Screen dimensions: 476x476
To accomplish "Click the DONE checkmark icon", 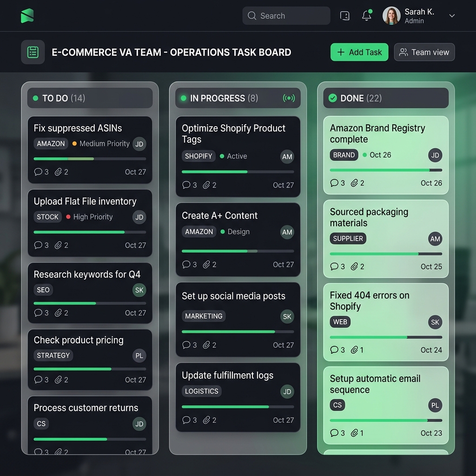I will click(x=333, y=98).
